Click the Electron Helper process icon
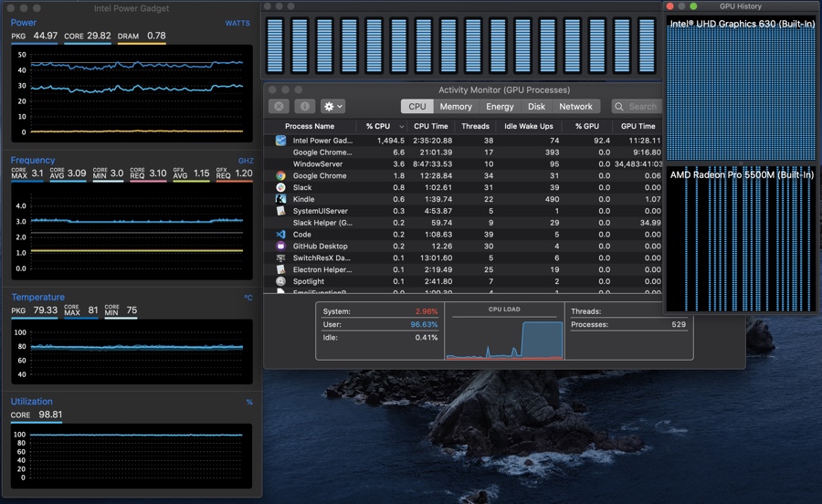 (281, 269)
